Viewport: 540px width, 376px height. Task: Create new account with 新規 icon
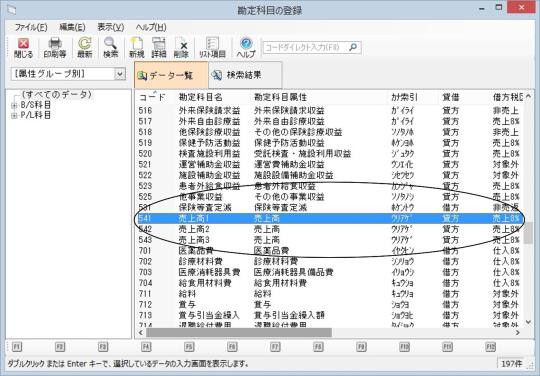point(136,48)
